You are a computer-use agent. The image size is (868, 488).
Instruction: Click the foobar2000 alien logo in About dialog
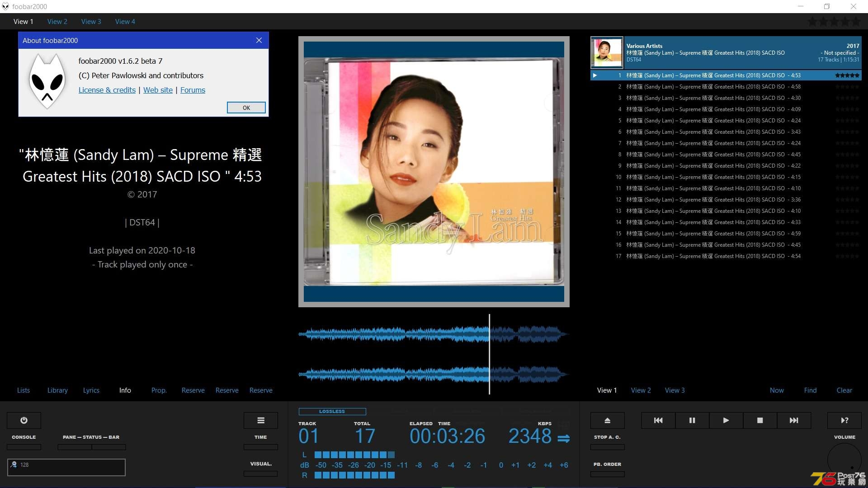click(x=47, y=81)
